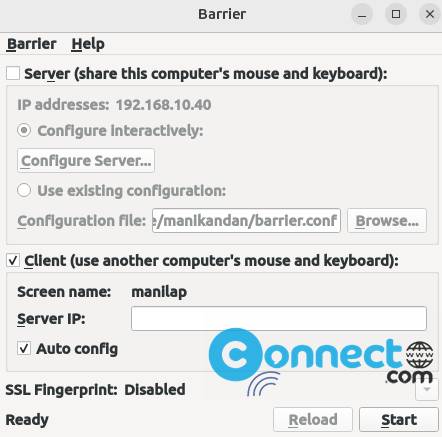Select Configure interactively radio button
The image size is (442, 437).
tap(24, 130)
